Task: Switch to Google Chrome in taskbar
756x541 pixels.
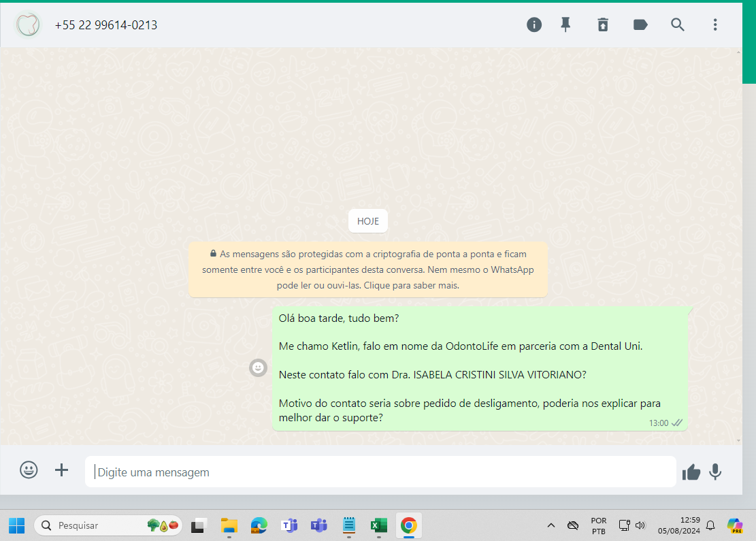Action: coord(409,525)
